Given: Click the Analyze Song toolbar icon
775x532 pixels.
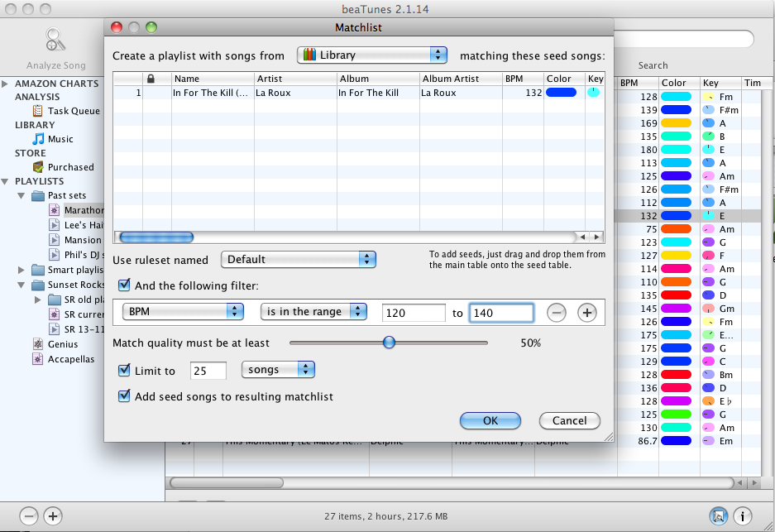Looking at the screenshot, I should pyautogui.click(x=55, y=41).
